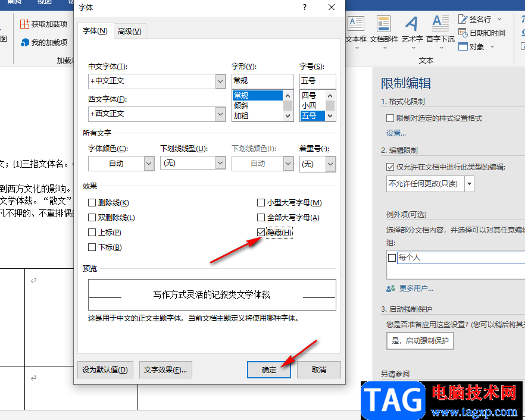Check the Strikethrough (删除线) box
This screenshot has width=525, height=420.
coord(92,202)
